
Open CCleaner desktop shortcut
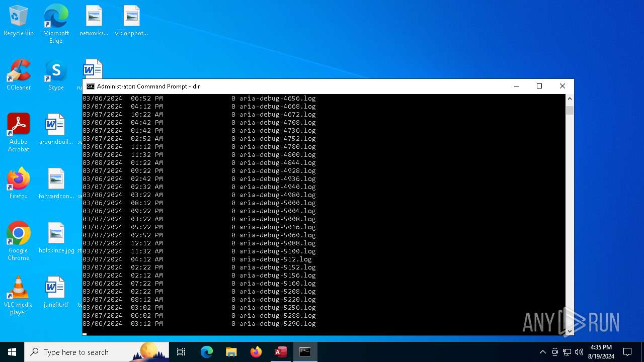click(19, 75)
